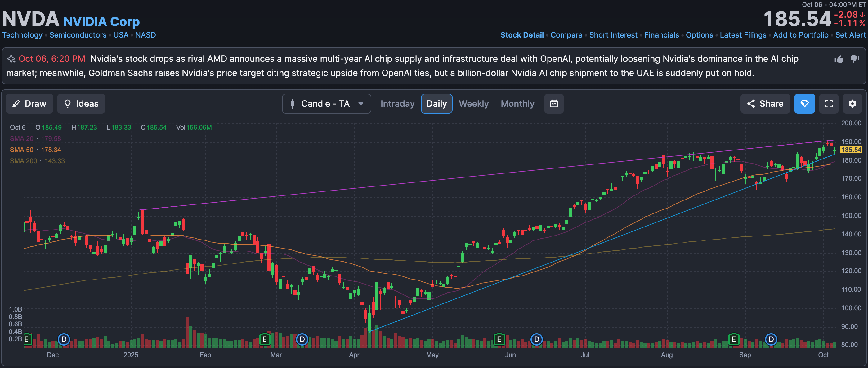Click the Semiconductors industry link
868x368 pixels.
78,35
